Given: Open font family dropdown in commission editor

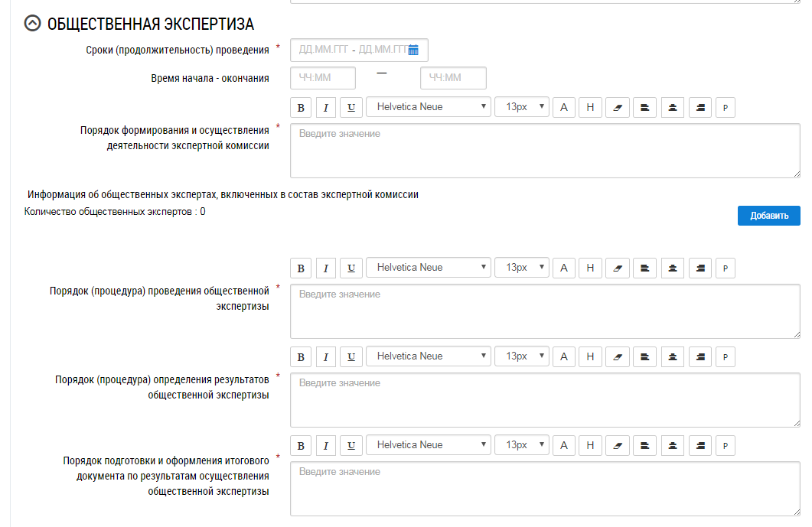Looking at the screenshot, I should tap(429, 107).
